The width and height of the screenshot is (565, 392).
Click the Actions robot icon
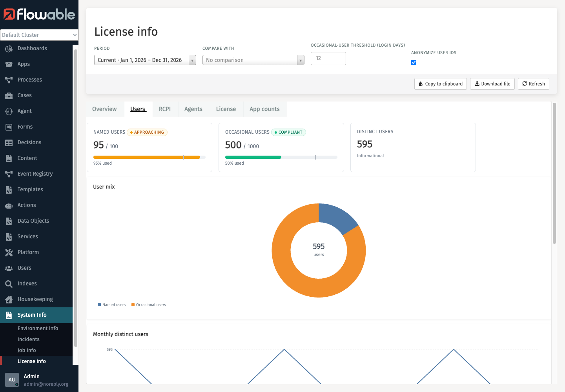(9, 205)
